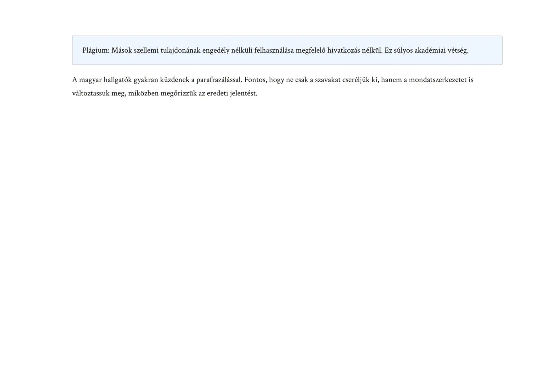554x392 pixels.
Task: Click the word "engedély" in the blue box
Action: (x=216, y=50)
